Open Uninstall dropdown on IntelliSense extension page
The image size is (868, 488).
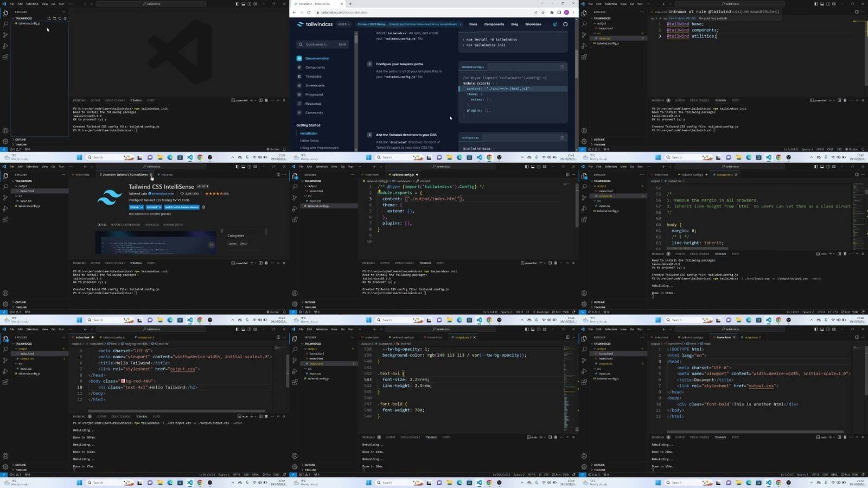pyautogui.click(x=160, y=207)
